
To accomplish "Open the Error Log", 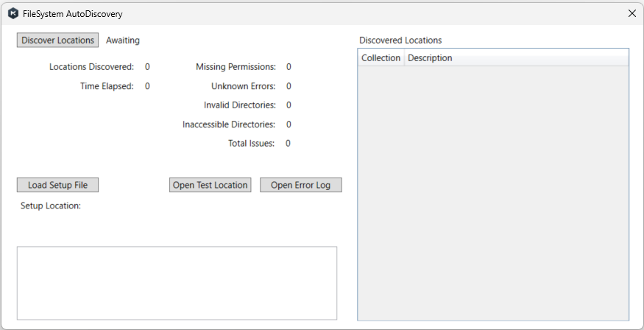I will (x=300, y=185).
